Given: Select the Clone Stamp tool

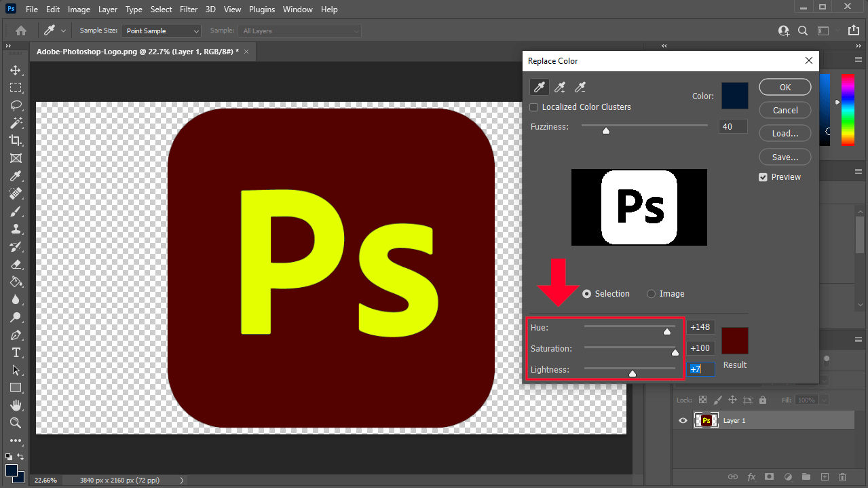Looking at the screenshot, I should click(16, 229).
